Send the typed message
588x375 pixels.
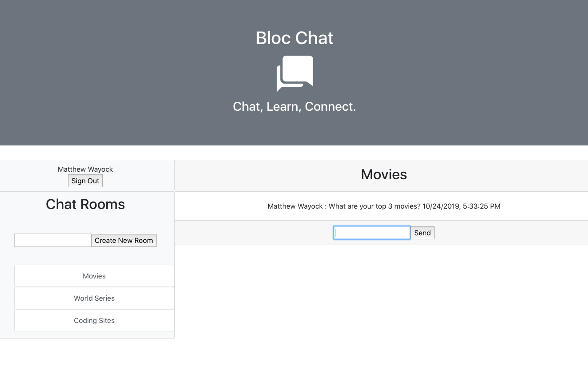point(422,233)
